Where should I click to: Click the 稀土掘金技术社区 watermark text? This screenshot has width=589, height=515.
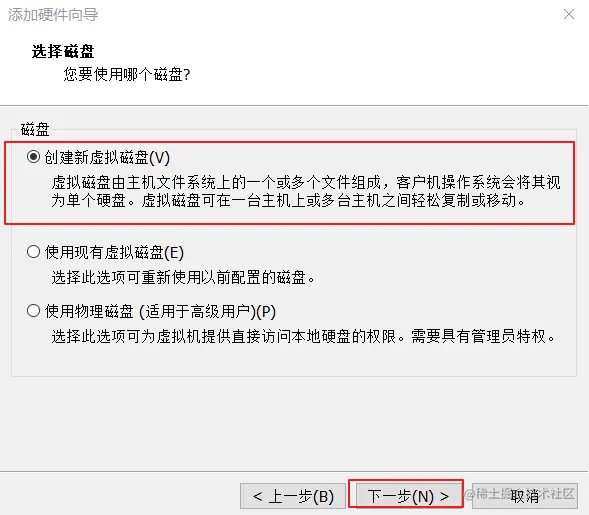(x=520, y=493)
